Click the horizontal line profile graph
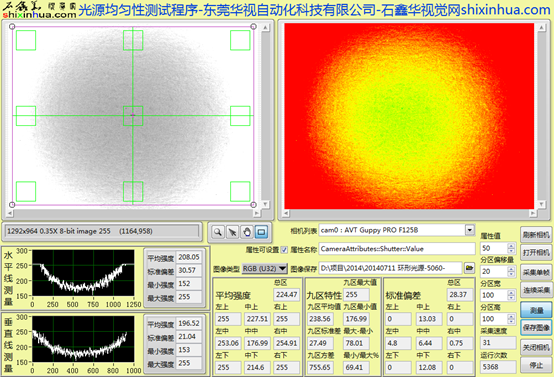This screenshot has height=377, width=554. pyautogui.click(x=83, y=273)
